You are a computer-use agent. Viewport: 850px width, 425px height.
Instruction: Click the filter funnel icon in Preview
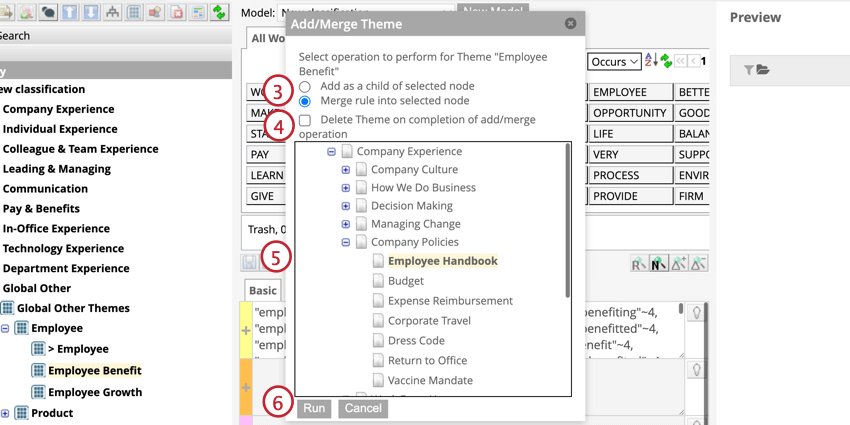point(749,69)
